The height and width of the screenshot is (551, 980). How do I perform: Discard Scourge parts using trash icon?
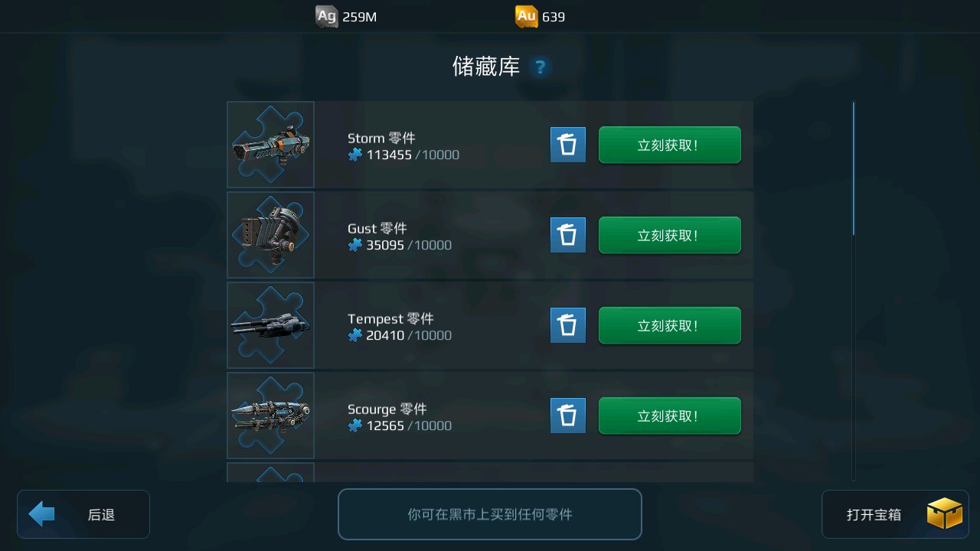[x=568, y=416]
